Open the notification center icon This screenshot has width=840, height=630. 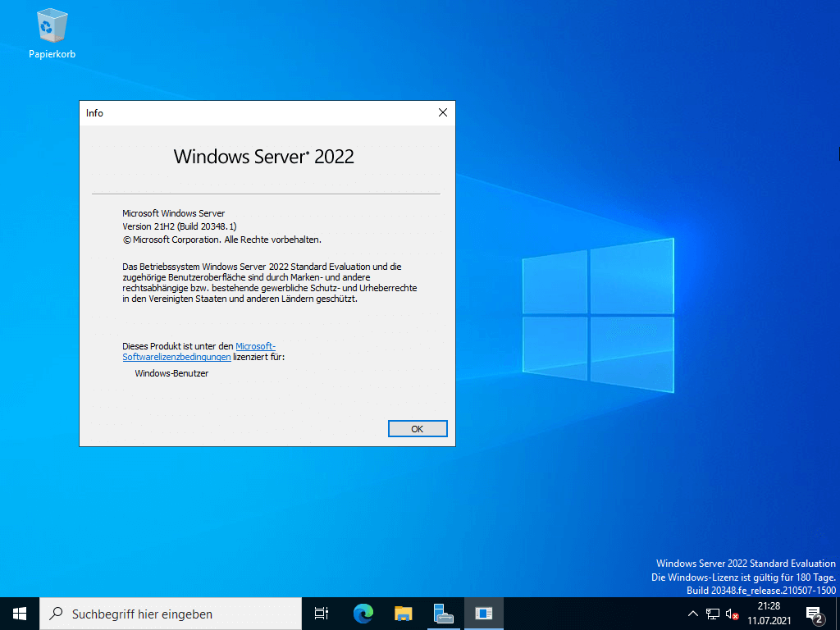pos(815,614)
